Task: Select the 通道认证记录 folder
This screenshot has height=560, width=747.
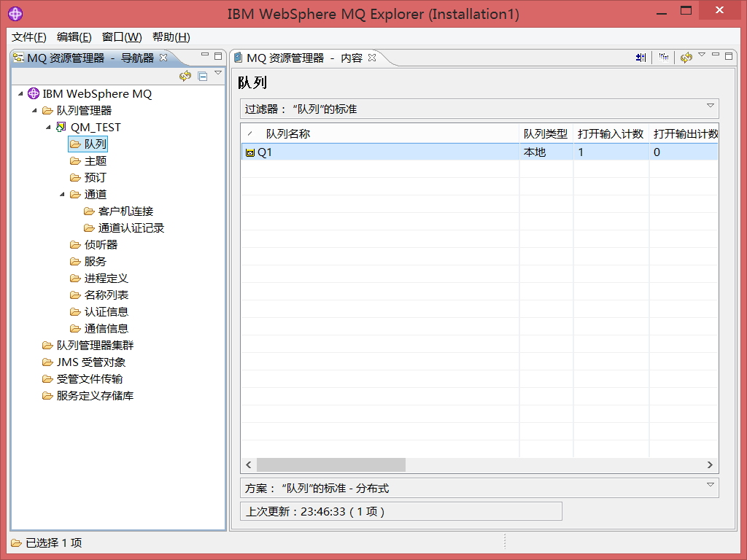Action: click(x=124, y=228)
